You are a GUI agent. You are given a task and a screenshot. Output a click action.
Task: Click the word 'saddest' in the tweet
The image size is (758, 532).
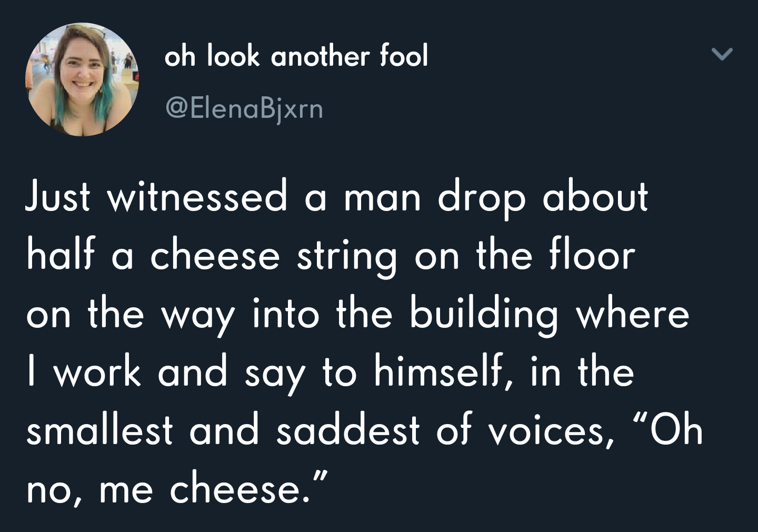coord(348,430)
